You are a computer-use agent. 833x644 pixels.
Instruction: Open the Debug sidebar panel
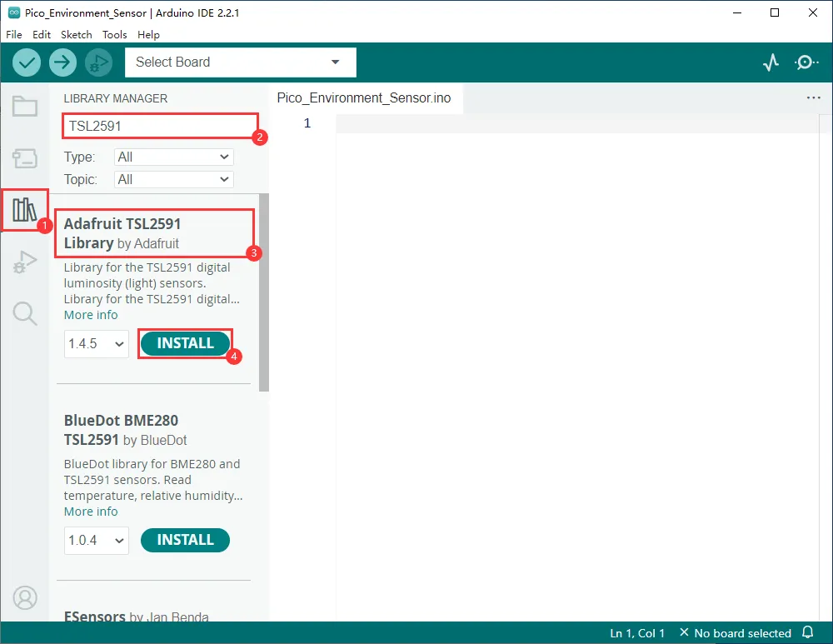(x=25, y=262)
